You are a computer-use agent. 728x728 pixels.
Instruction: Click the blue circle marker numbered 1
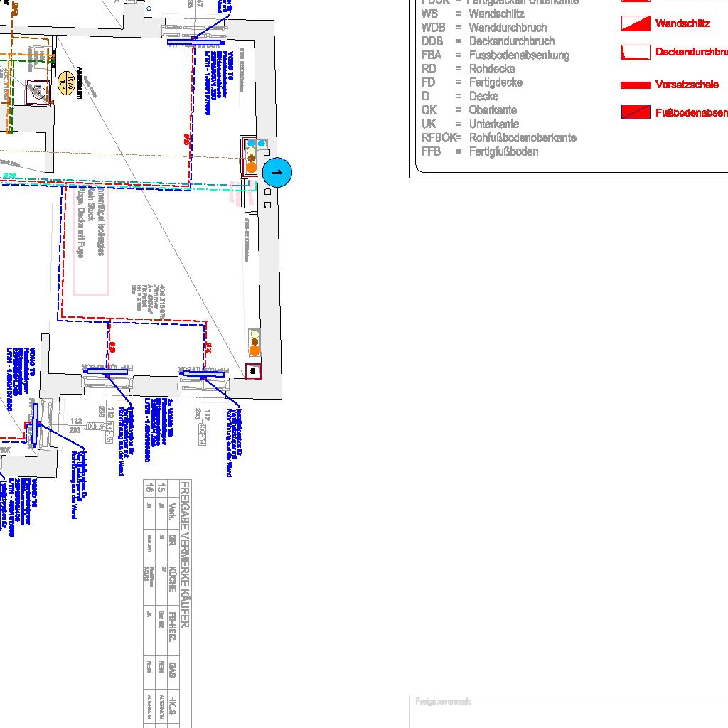point(277,172)
